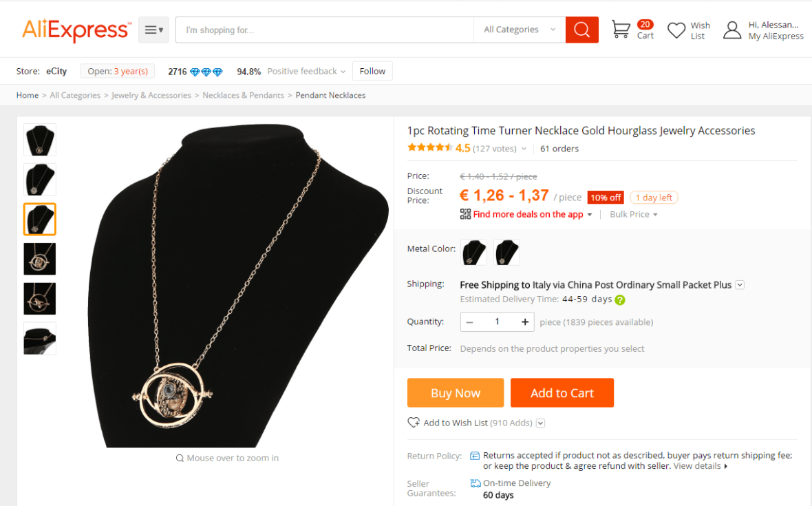Select the first Metal Color option
This screenshot has height=506, width=812.
click(473, 253)
